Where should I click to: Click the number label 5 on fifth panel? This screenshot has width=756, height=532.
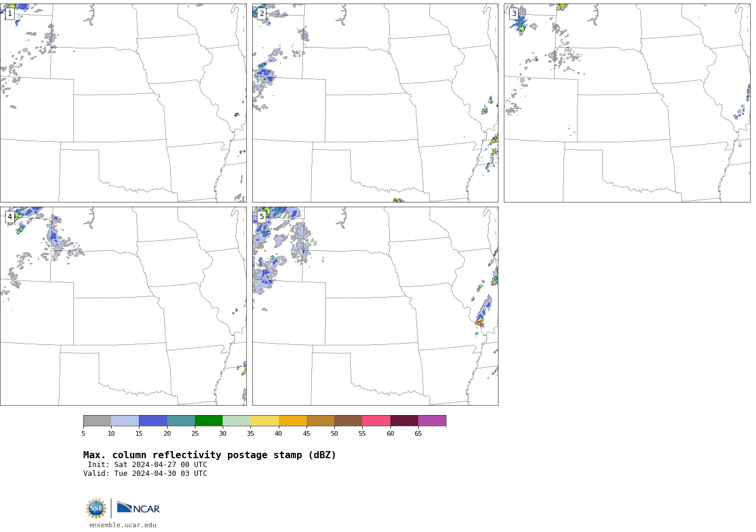(262, 217)
